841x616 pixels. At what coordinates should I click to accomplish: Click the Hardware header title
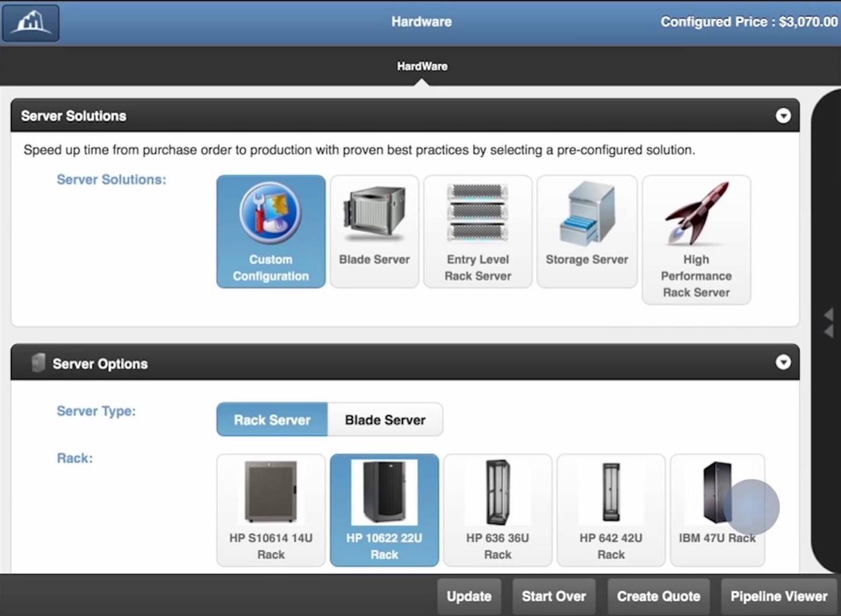(x=421, y=22)
